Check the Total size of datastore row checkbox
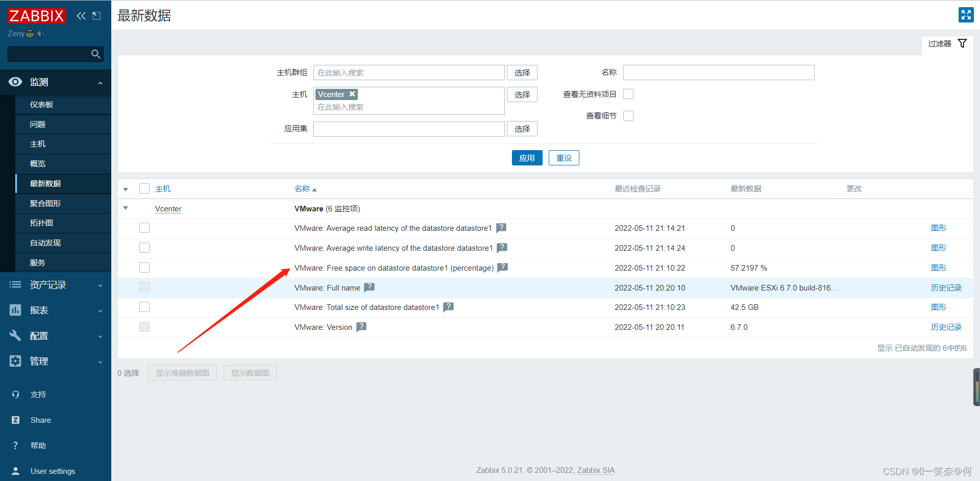Image resolution: width=980 pixels, height=481 pixels. [144, 307]
